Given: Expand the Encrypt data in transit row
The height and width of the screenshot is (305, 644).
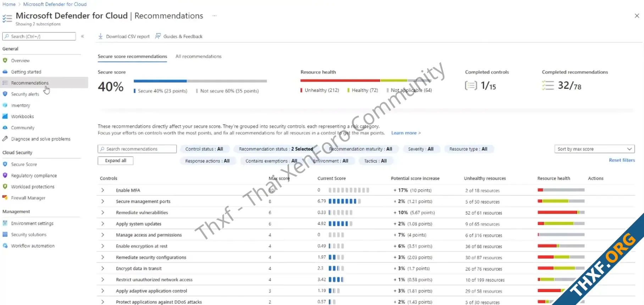Looking at the screenshot, I should click(x=102, y=268).
